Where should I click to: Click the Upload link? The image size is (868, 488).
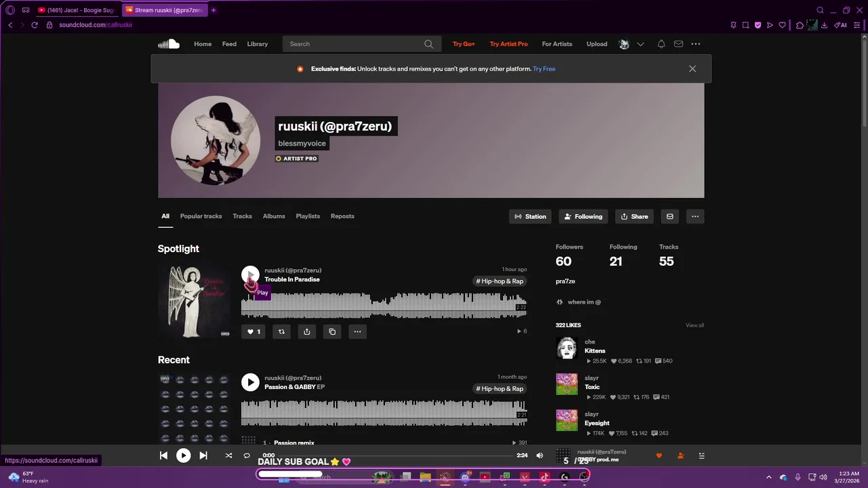tap(597, 44)
